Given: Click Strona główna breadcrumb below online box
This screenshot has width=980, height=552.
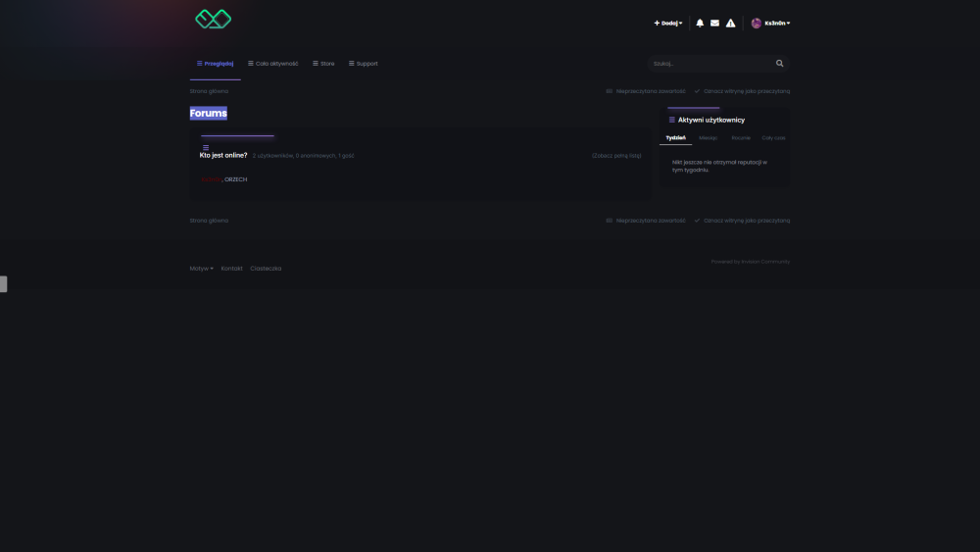Looking at the screenshot, I should 209,221.
